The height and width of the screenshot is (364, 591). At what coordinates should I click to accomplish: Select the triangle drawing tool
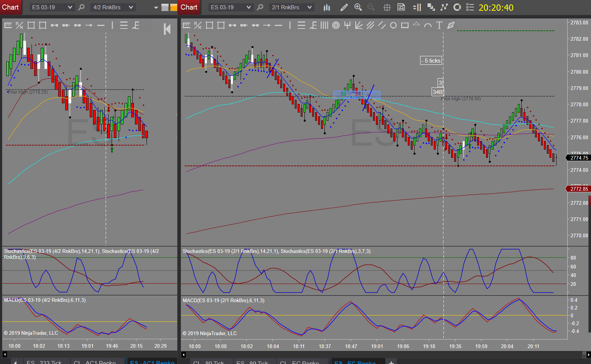pos(416,24)
